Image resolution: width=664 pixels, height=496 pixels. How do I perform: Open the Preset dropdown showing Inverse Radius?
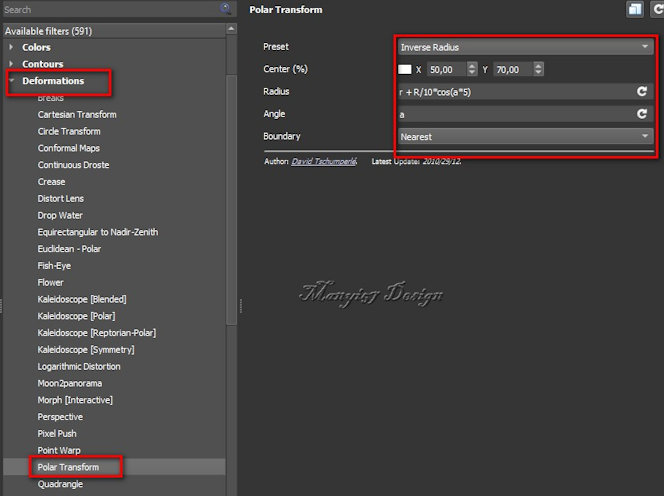click(524, 47)
